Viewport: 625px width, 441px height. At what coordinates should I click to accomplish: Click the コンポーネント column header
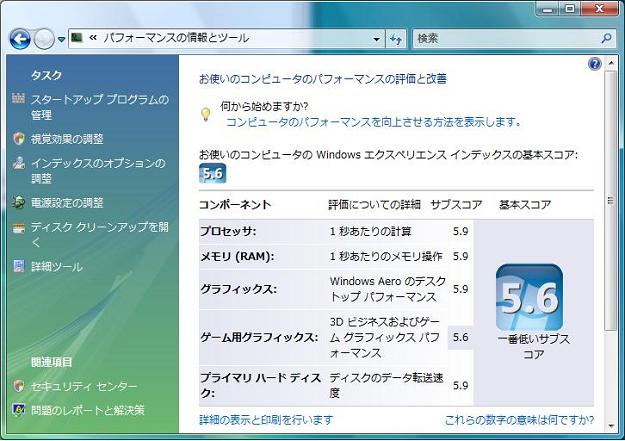(235, 205)
